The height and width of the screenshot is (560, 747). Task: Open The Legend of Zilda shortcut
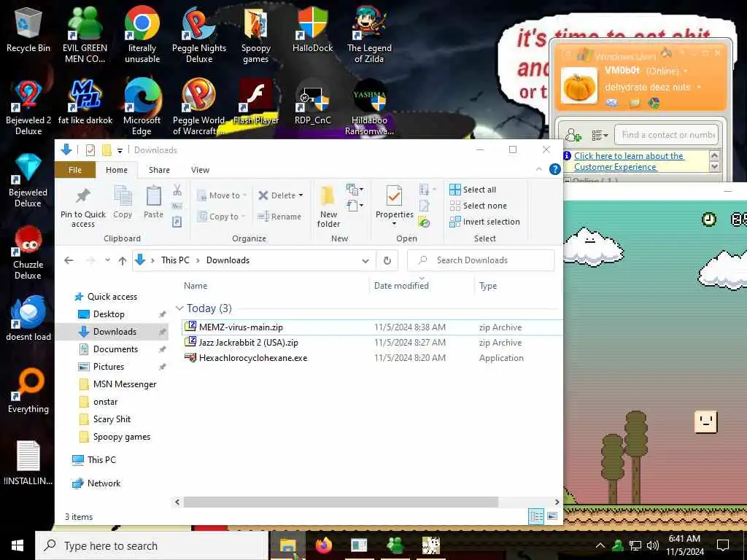click(x=369, y=36)
